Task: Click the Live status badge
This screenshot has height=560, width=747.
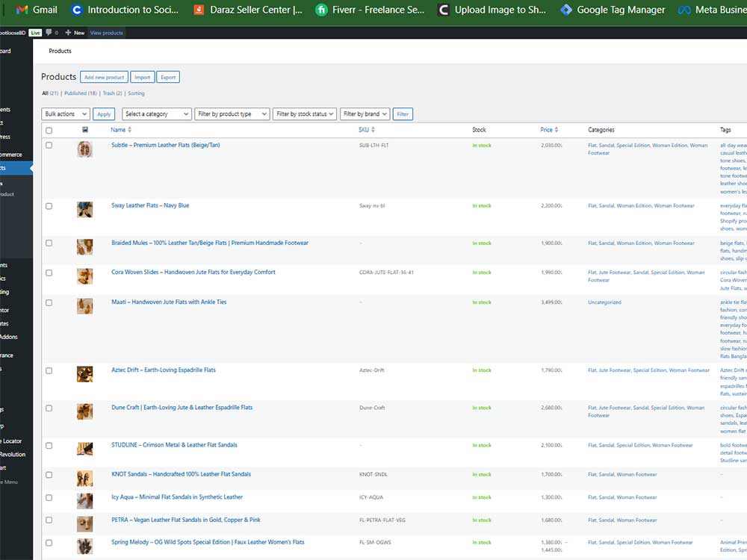Action: pyautogui.click(x=35, y=33)
